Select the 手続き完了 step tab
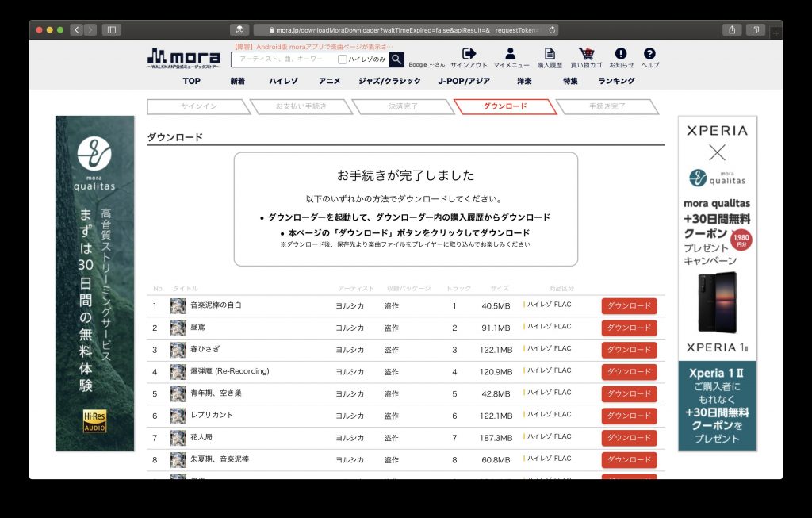The width and height of the screenshot is (812, 518). 607,106
